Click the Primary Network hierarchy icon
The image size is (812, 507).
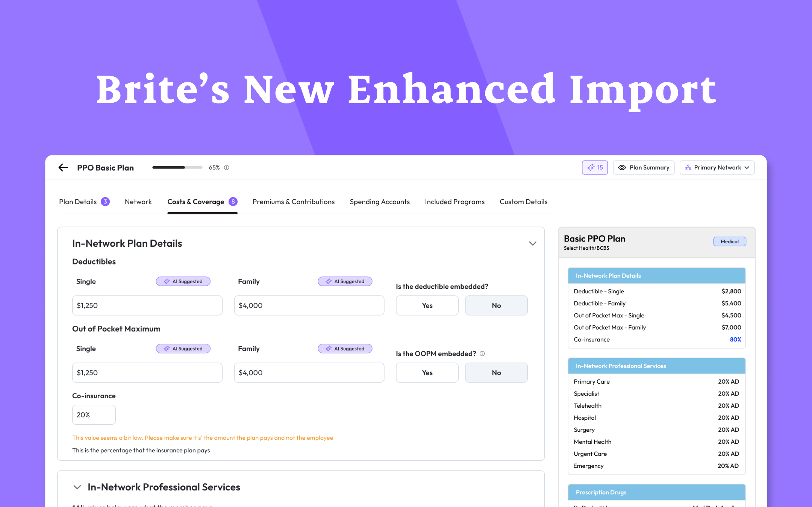tap(688, 168)
